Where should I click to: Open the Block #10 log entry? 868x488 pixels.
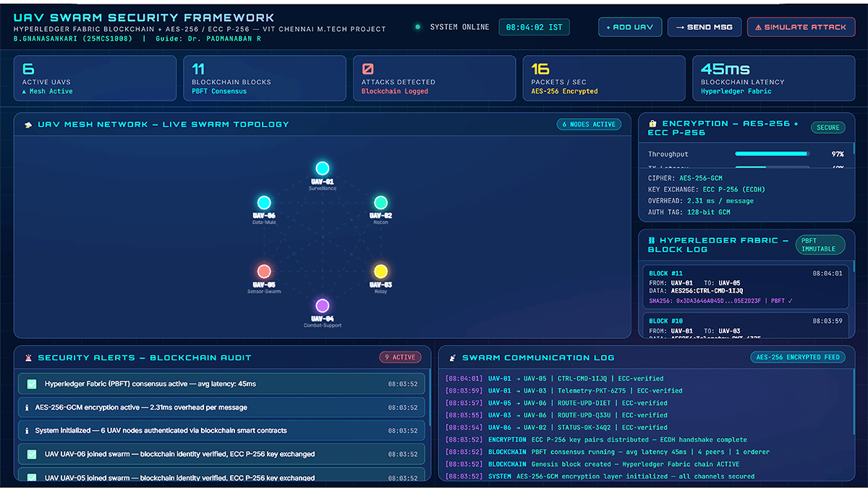pyautogui.click(x=746, y=325)
